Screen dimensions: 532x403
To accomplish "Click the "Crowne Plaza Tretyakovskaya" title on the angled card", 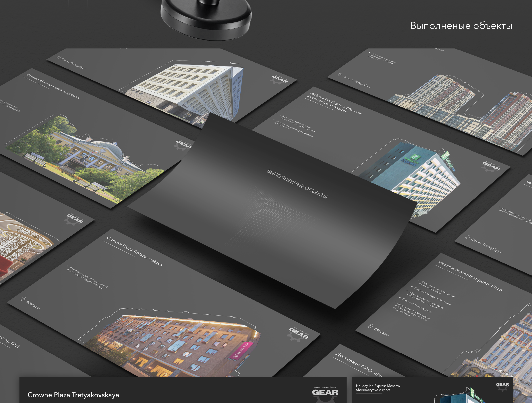I will 134,251.
